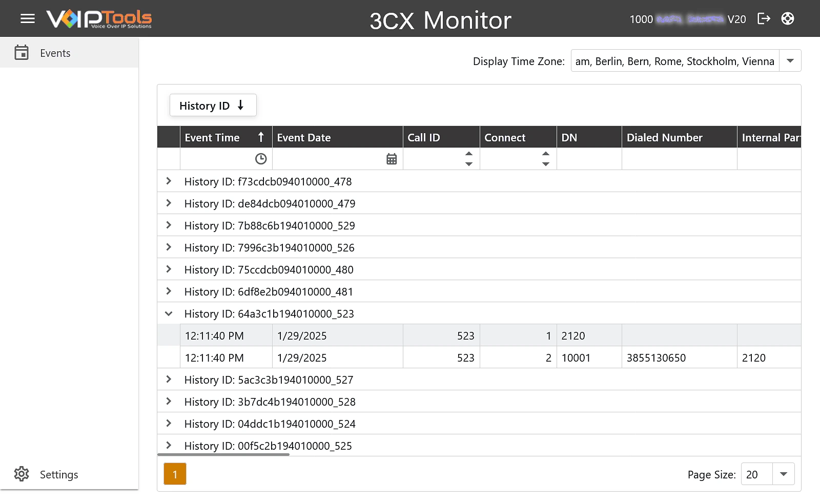Decrease Connect filter value
The image size is (820, 504).
click(545, 164)
